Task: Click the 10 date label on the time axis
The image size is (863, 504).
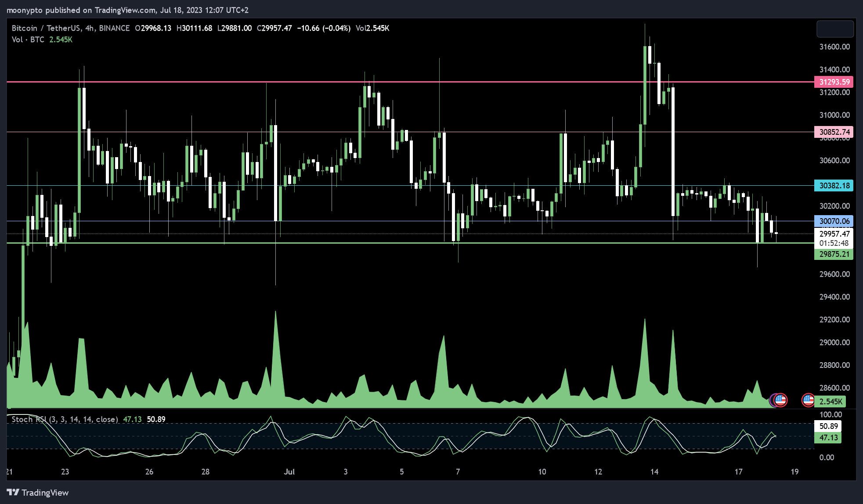Action: (x=542, y=472)
